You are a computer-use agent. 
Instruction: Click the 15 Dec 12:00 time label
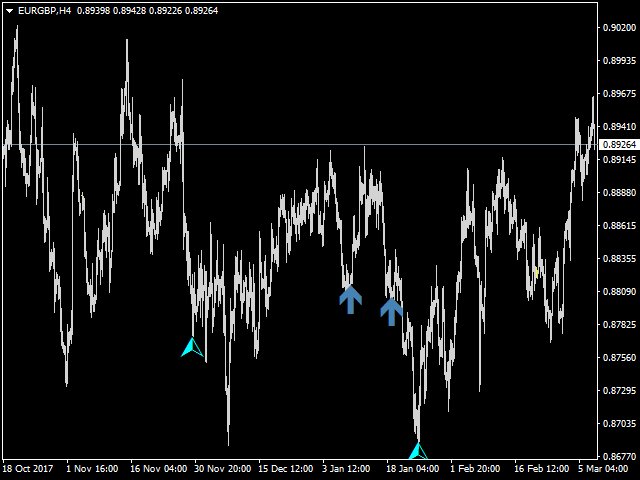click(x=286, y=469)
